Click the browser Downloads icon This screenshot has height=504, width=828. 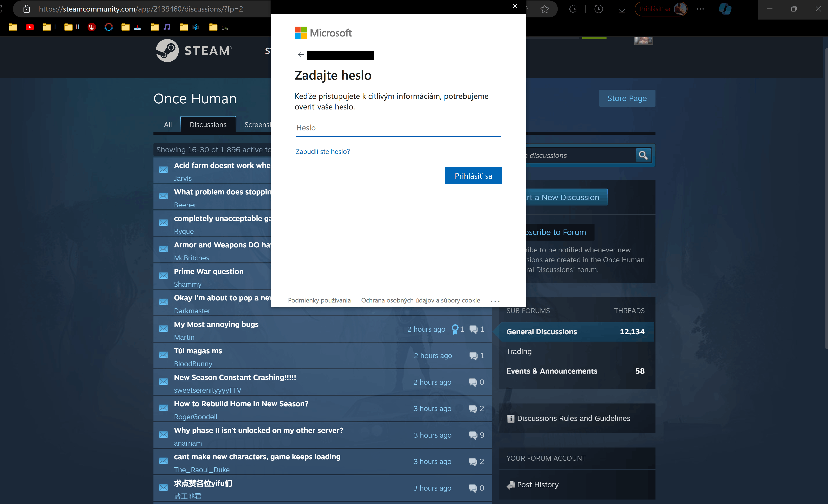[622, 9]
